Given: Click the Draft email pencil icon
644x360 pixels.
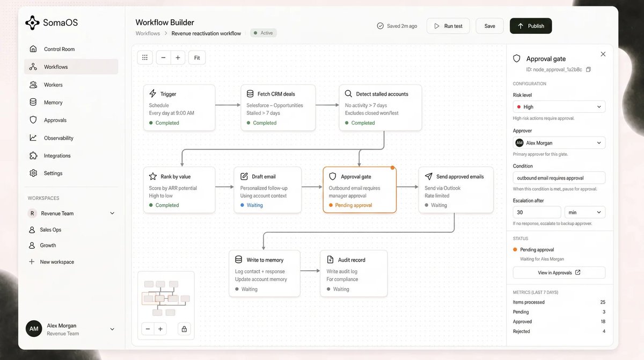Looking at the screenshot, I should pos(244,176).
